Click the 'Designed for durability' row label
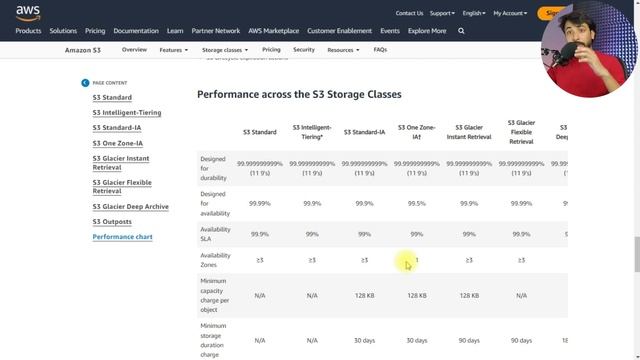 pos(213,169)
